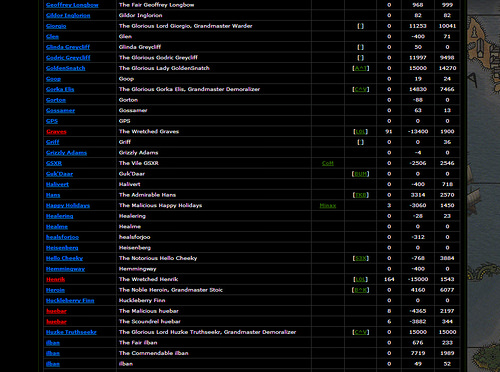Open the Gorka Elis player link
500x372 pixels.
coord(60,89)
